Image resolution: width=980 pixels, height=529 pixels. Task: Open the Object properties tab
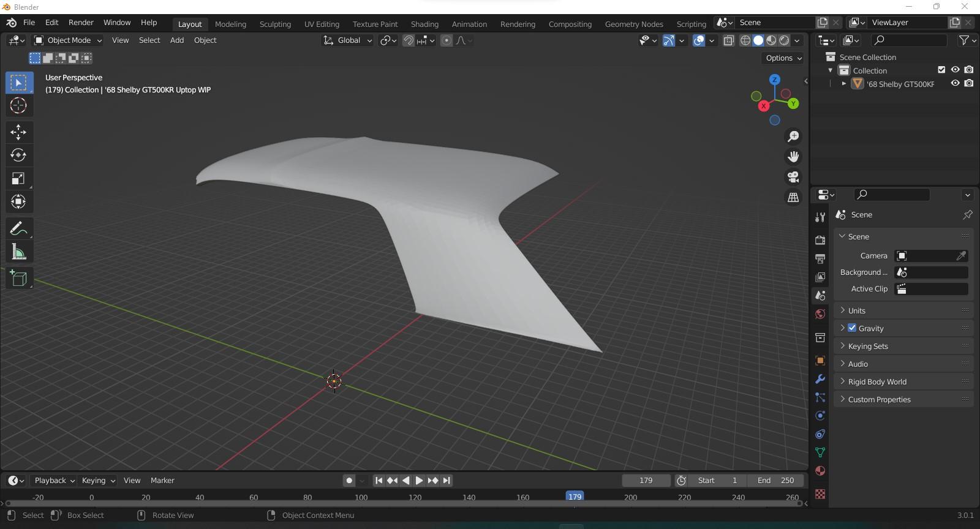[x=820, y=360]
